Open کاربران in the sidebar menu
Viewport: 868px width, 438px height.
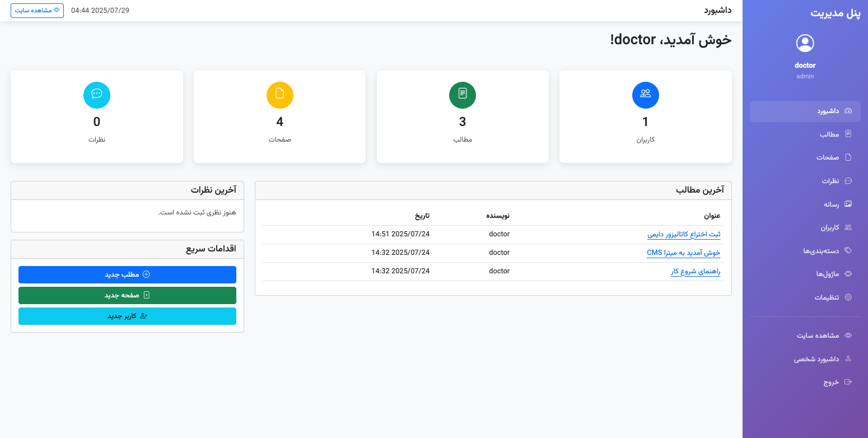[x=805, y=227]
